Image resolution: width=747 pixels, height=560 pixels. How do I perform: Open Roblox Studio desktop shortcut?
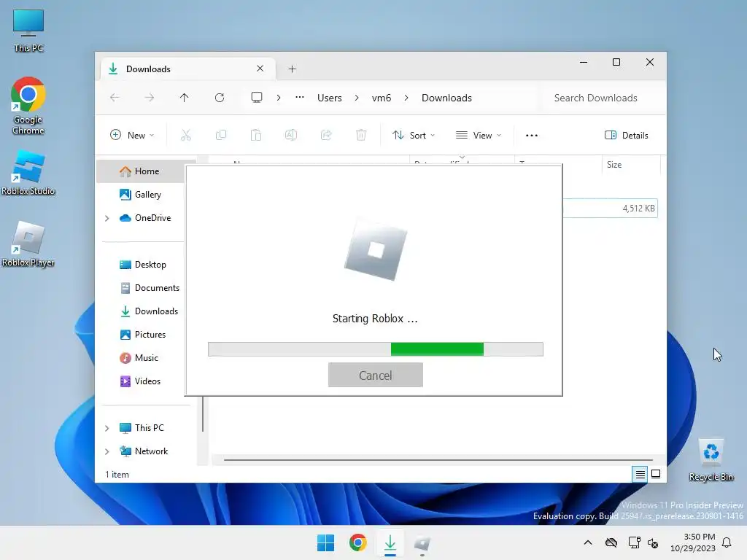point(28,172)
